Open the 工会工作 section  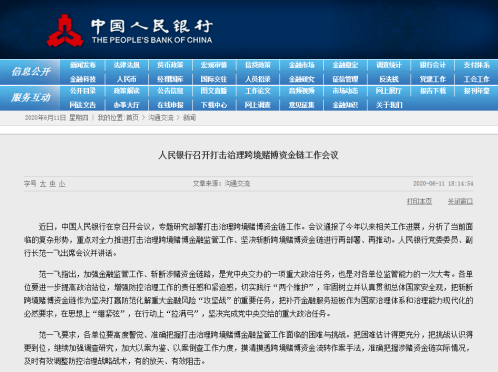(477, 79)
